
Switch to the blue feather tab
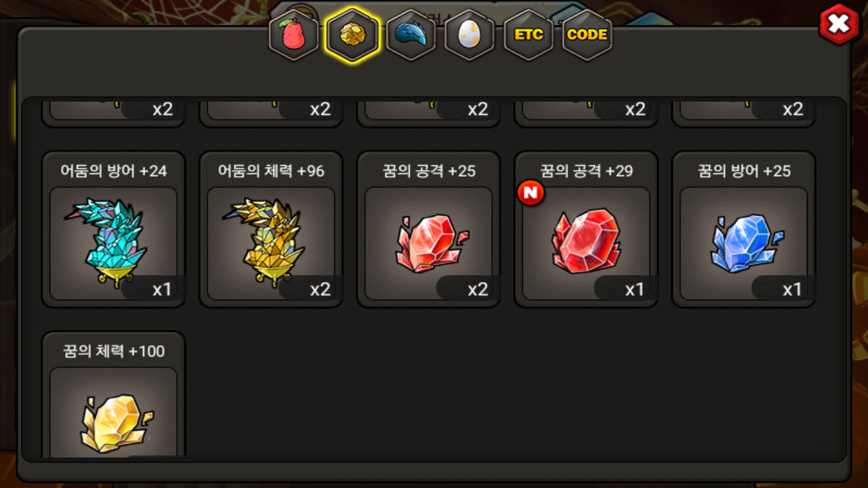[x=410, y=35]
